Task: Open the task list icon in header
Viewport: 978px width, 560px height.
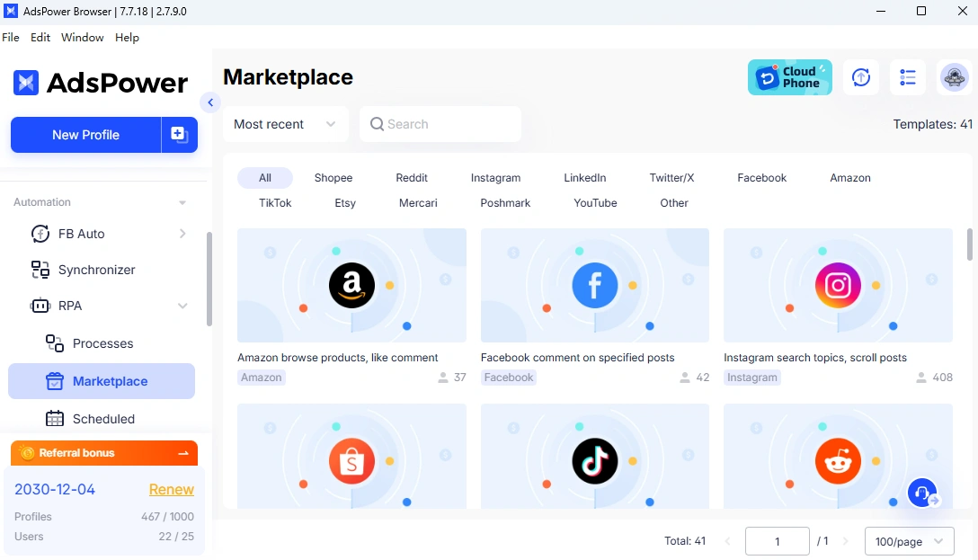Action: [x=908, y=77]
